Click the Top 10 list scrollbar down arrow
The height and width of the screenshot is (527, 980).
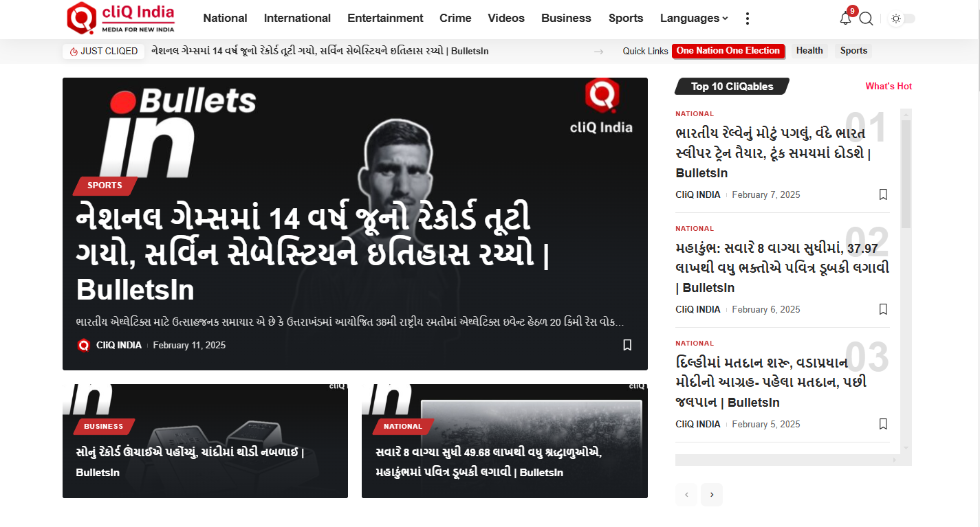(906, 448)
